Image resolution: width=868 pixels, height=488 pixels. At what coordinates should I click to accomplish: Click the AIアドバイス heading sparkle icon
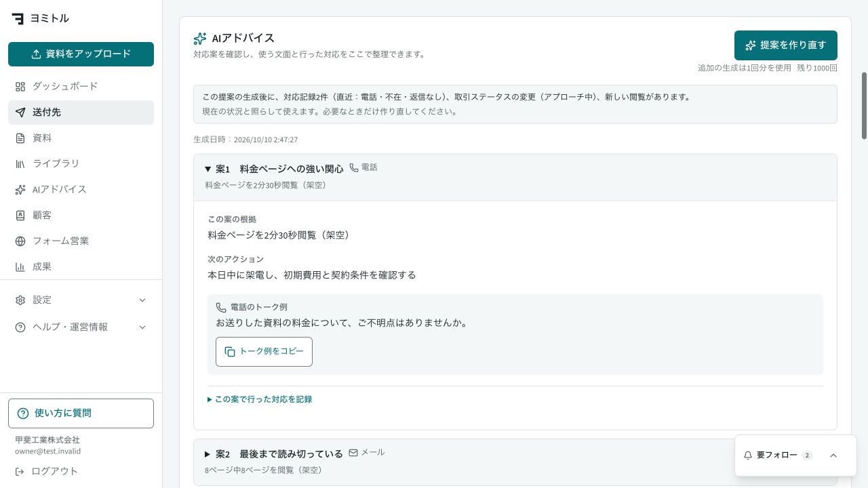[200, 39]
